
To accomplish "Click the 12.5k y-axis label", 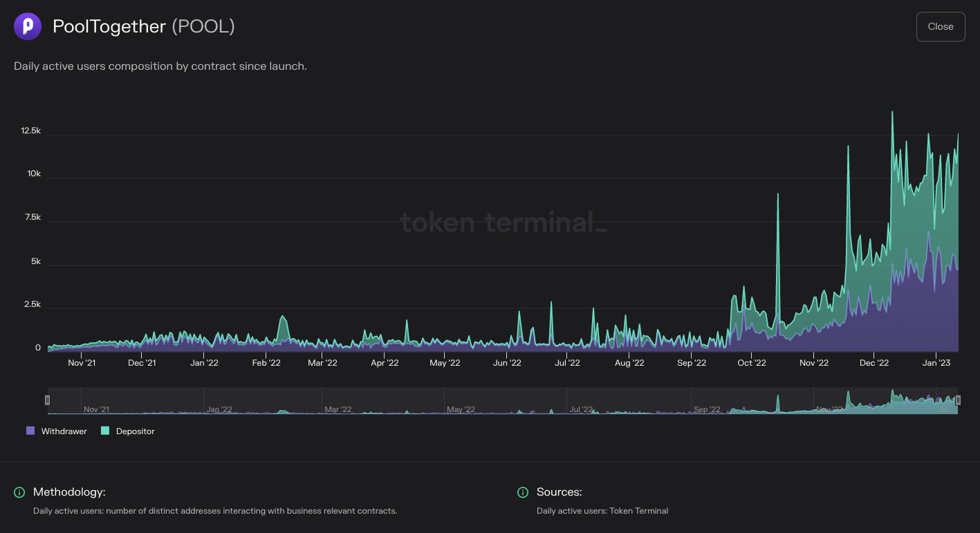I will click(31, 131).
